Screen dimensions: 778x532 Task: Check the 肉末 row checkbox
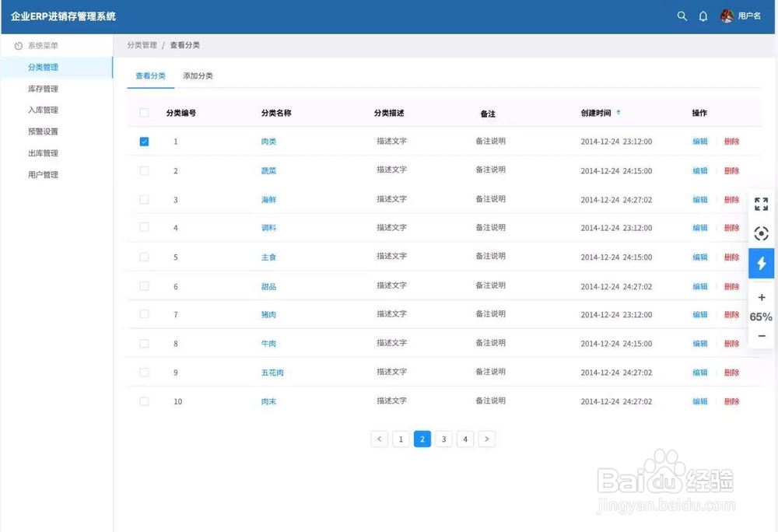[x=144, y=401]
